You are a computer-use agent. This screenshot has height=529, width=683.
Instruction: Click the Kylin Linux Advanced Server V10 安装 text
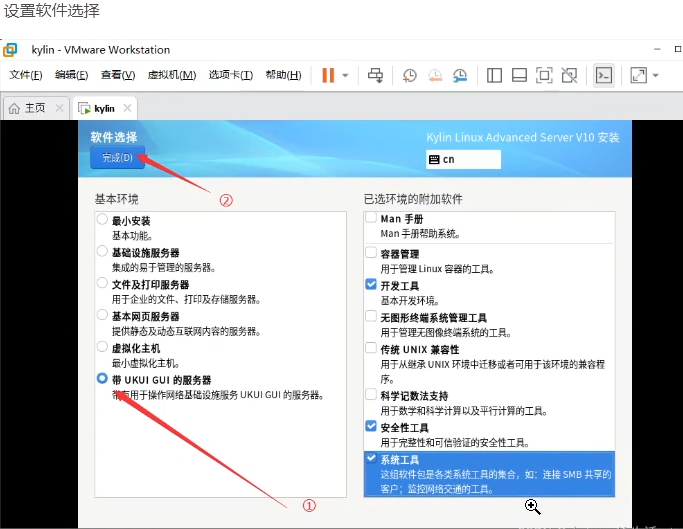tap(523, 137)
